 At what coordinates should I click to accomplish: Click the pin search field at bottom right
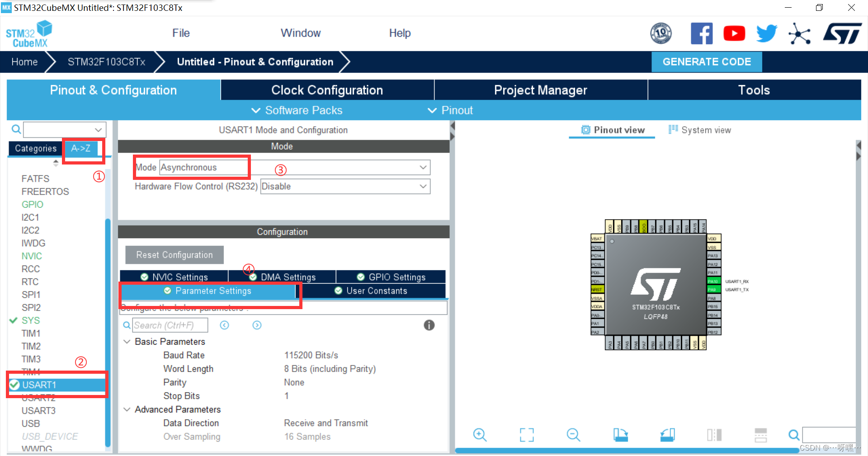(x=829, y=435)
